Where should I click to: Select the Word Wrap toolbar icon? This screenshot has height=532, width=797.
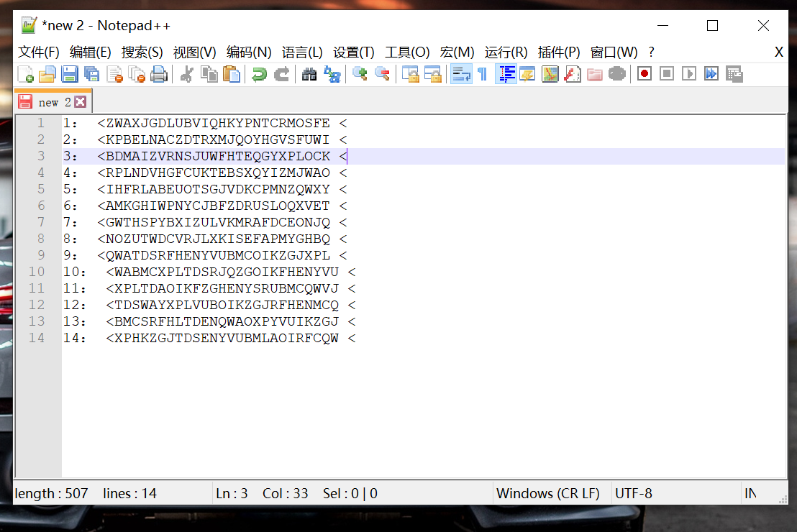(461, 73)
